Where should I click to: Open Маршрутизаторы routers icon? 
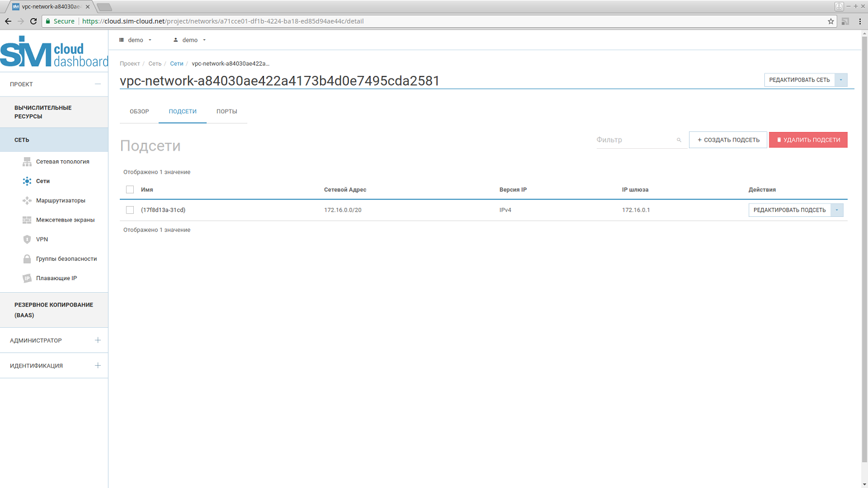click(x=27, y=201)
